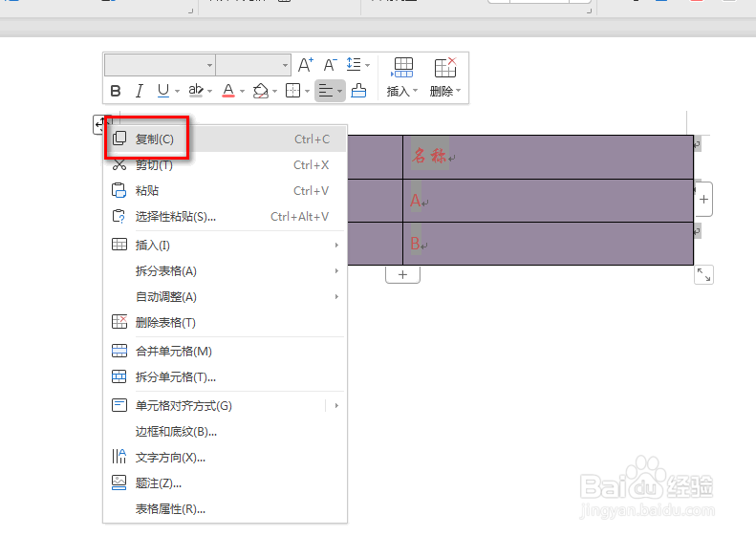Open alignment dropdown arrow
This screenshot has width=756, height=536.
340,91
